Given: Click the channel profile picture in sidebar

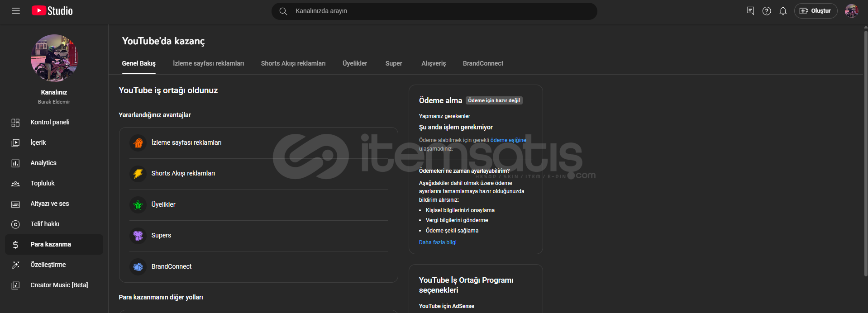Looking at the screenshot, I should tap(54, 58).
